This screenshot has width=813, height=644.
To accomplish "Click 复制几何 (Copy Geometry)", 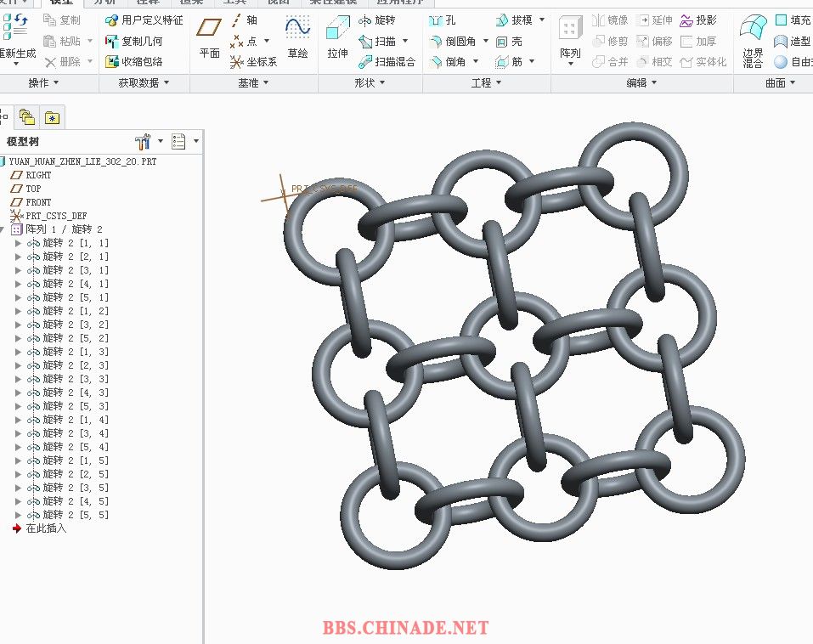I will (133, 41).
